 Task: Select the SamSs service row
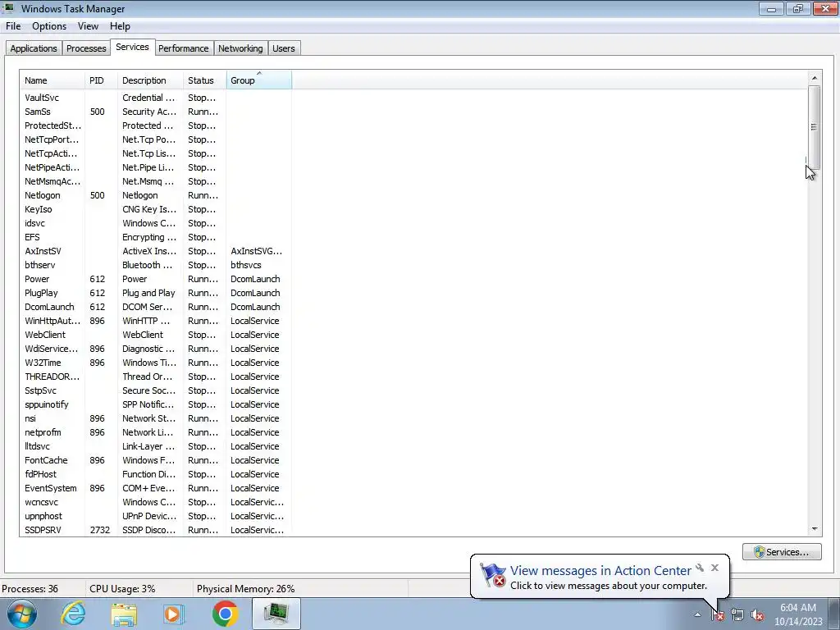(155, 112)
